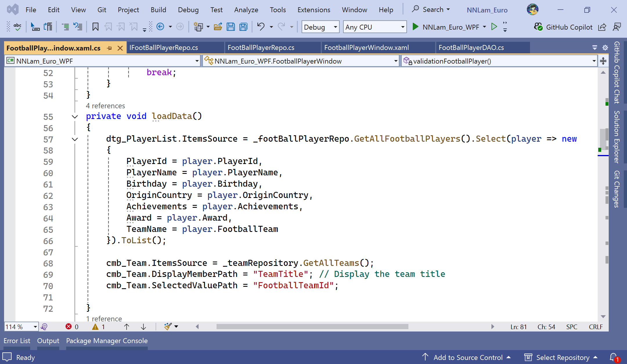627x364 pixels.
Task: Click the share icon next to GitHub Copilot
Action: [x=602, y=27]
